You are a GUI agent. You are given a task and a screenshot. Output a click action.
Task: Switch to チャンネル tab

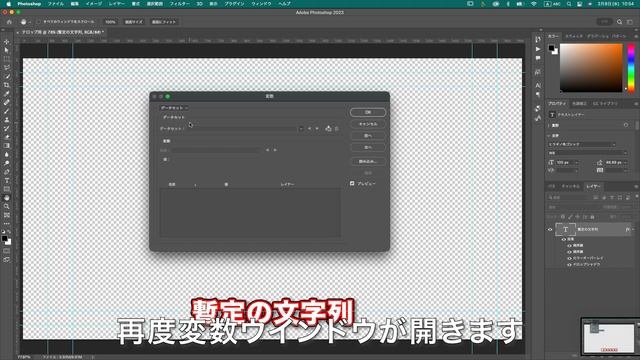[x=570, y=186]
